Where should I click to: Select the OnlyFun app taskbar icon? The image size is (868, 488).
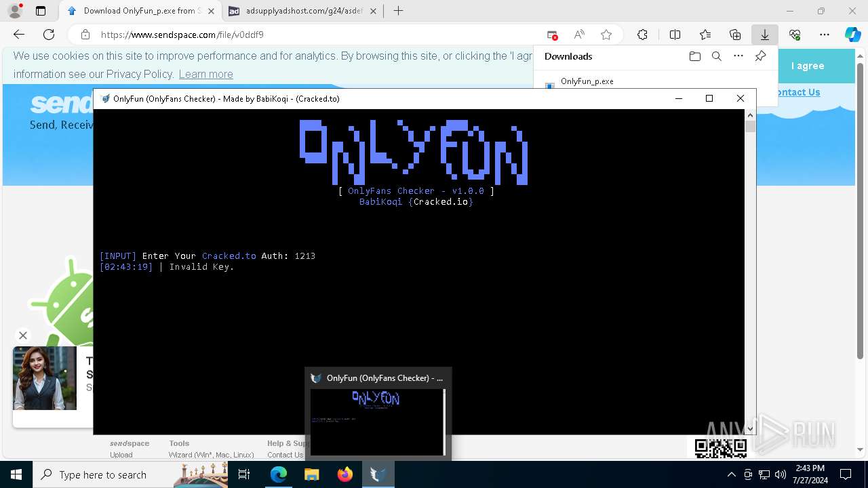pos(378,474)
